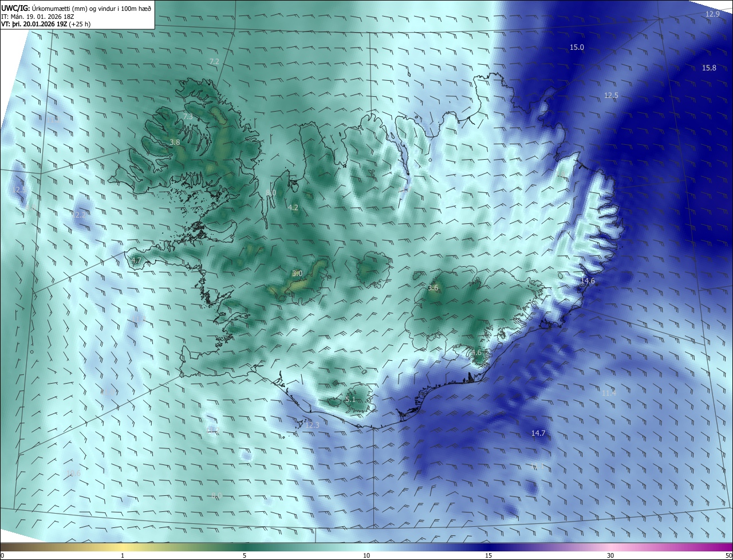Image resolution: width=733 pixels, height=560 pixels.
Task: Click the 7.3 value label
Action: (x=187, y=116)
